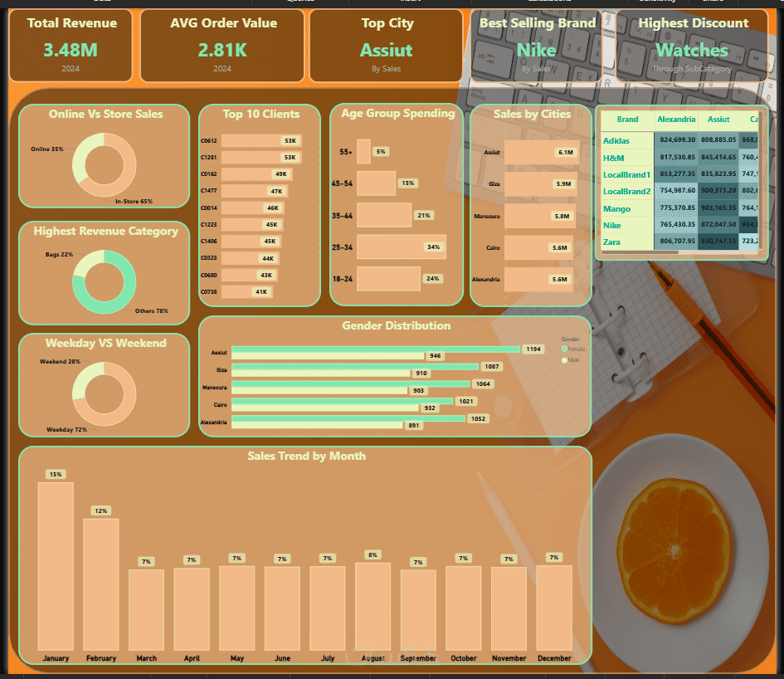Click client C0612 bar

[261, 140]
